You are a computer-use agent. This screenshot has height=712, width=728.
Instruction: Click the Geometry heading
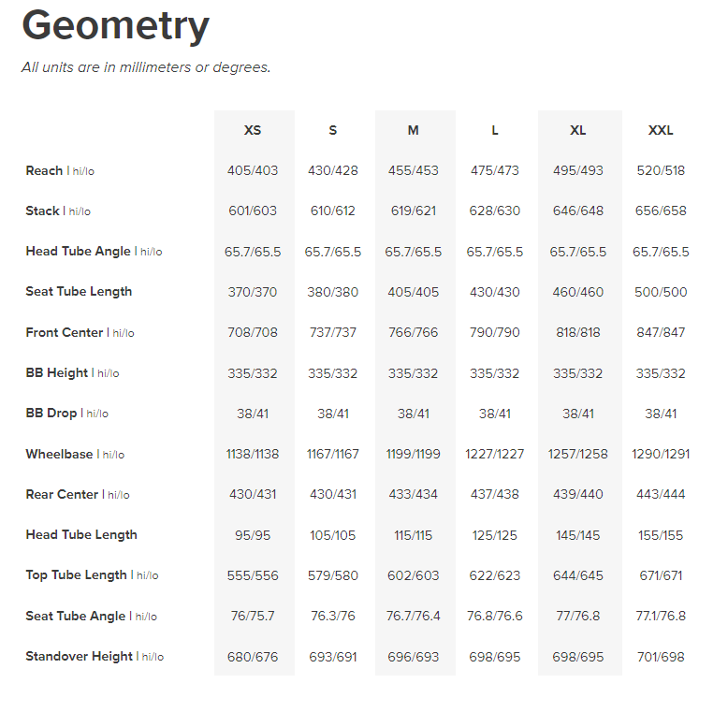pos(115,26)
